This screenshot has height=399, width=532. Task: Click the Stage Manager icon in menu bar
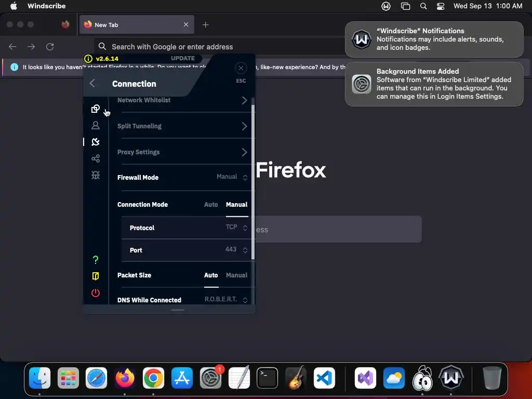pos(405,6)
